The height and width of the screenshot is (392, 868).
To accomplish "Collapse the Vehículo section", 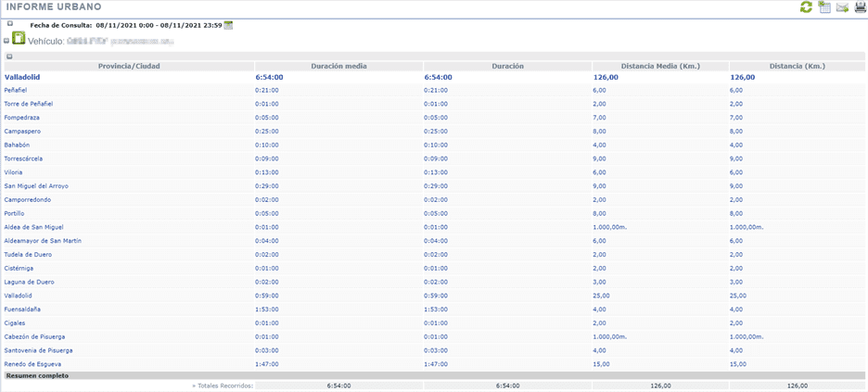I will click(x=6, y=41).
